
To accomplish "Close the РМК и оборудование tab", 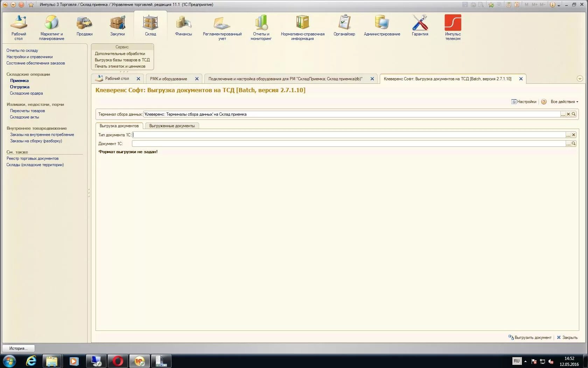I will [197, 79].
